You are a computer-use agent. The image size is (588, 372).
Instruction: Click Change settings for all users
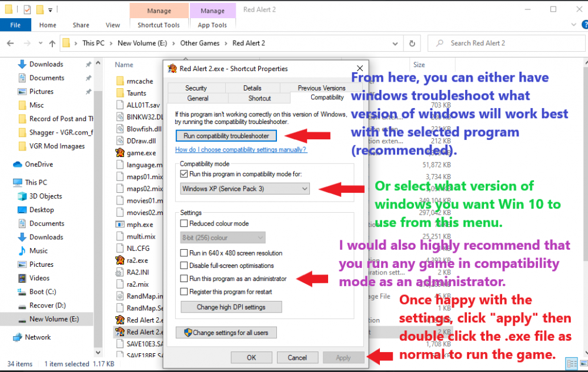click(x=226, y=333)
